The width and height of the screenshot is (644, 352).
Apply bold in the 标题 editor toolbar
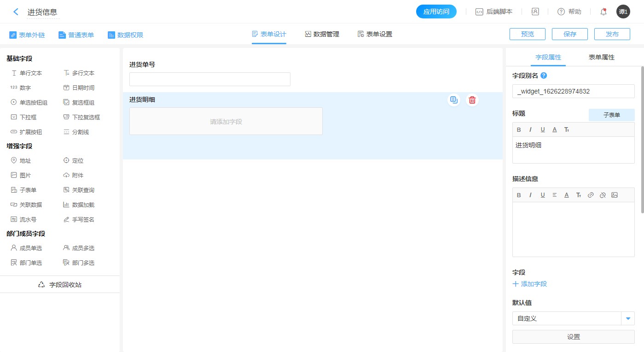click(519, 129)
